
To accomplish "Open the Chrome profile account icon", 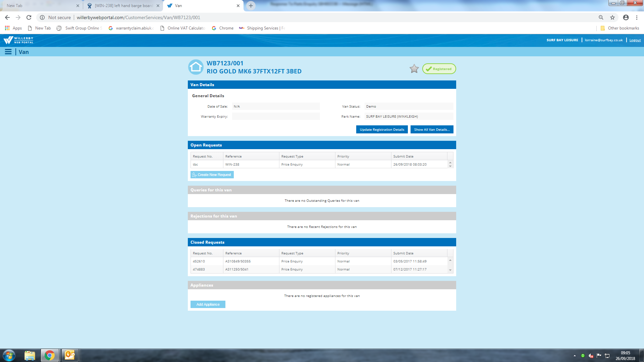I will (626, 17).
